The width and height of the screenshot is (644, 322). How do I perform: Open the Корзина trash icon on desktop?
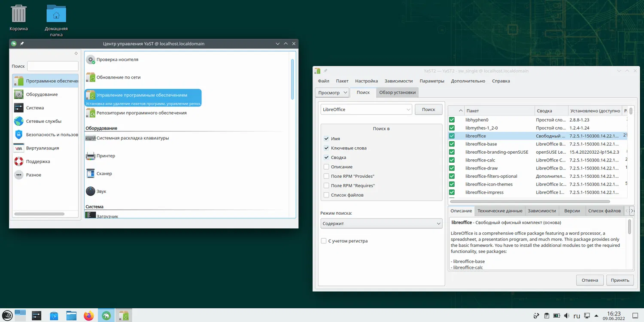(x=18, y=18)
